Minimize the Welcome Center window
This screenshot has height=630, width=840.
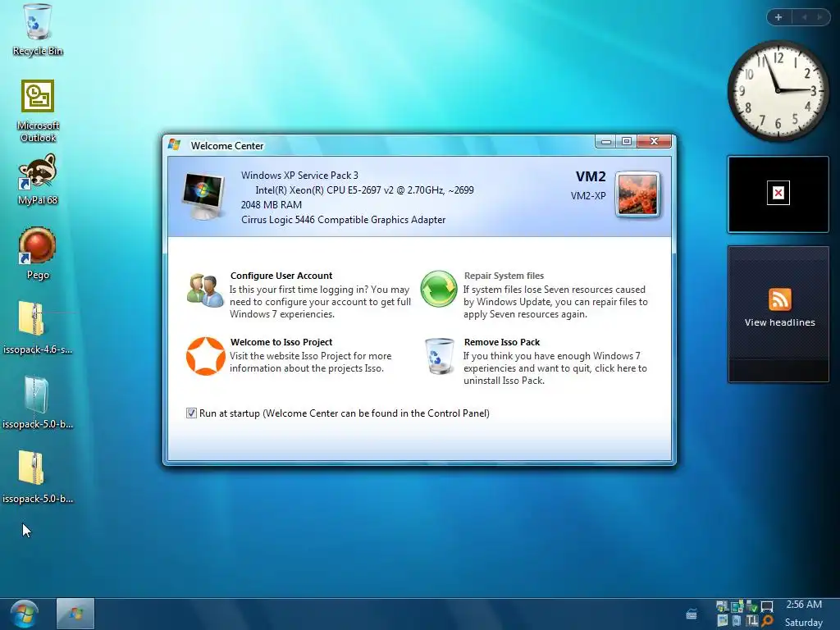pos(606,141)
